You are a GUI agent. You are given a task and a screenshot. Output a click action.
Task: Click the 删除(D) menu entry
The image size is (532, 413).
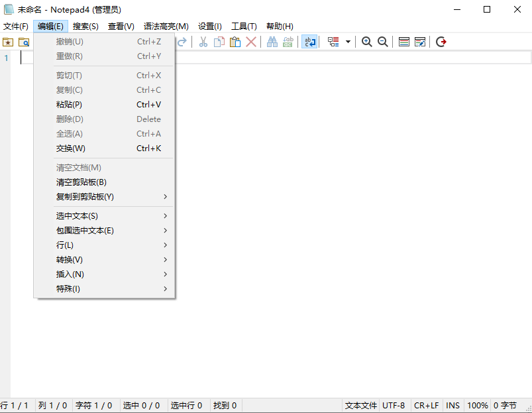point(105,119)
